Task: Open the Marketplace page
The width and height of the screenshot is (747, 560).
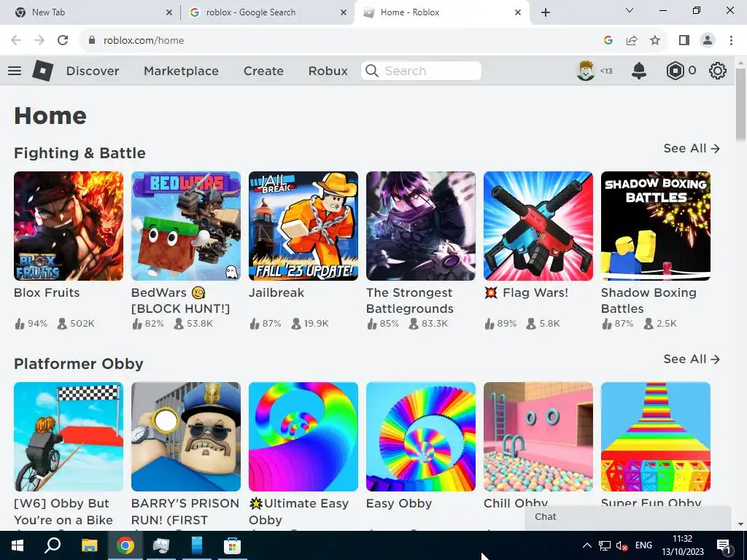Action: [x=181, y=71]
